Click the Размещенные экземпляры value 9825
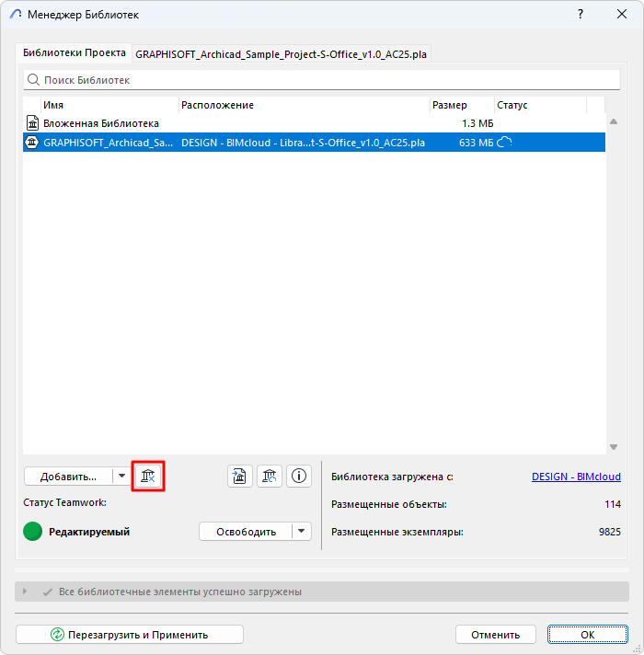The width and height of the screenshot is (644, 655). pyautogui.click(x=609, y=532)
